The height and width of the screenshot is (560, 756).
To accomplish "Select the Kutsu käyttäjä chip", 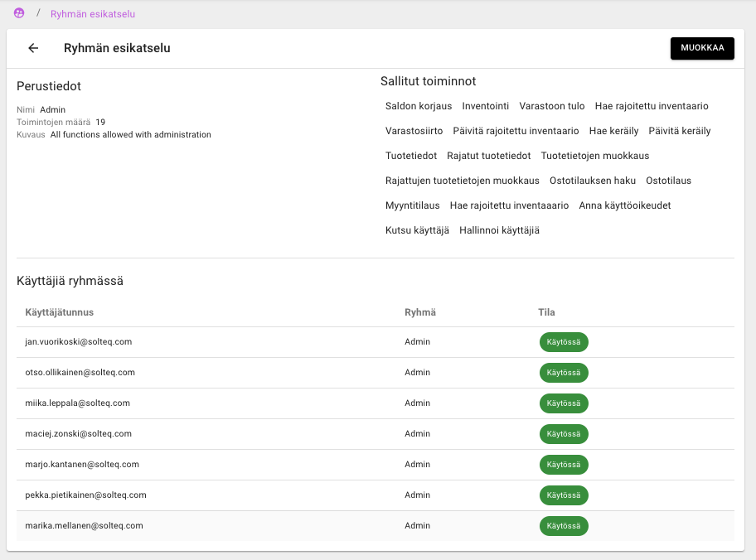I will pyautogui.click(x=417, y=230).
